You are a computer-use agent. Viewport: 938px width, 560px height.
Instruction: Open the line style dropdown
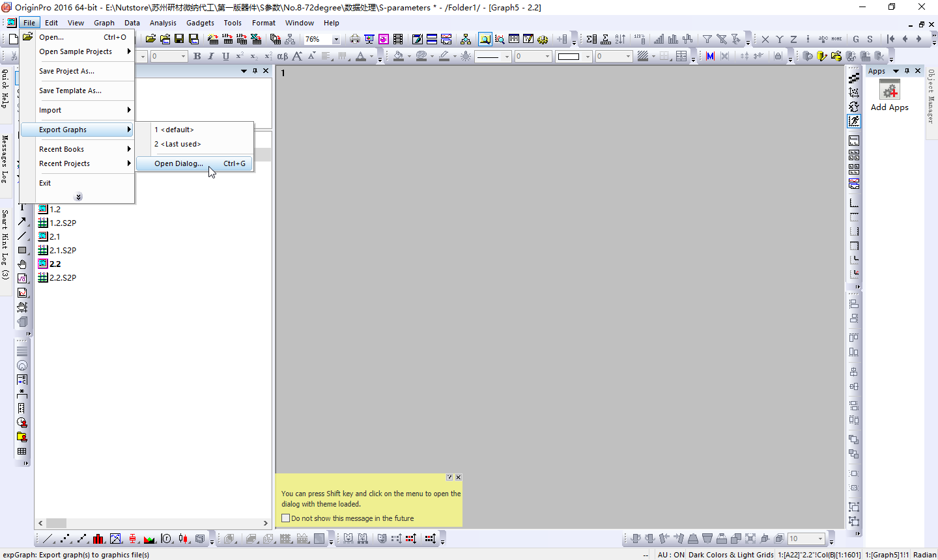tap(507, 57)
